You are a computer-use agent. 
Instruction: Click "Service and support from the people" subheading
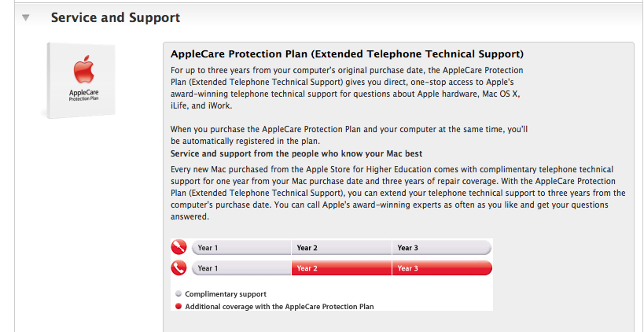click(296, 154)
